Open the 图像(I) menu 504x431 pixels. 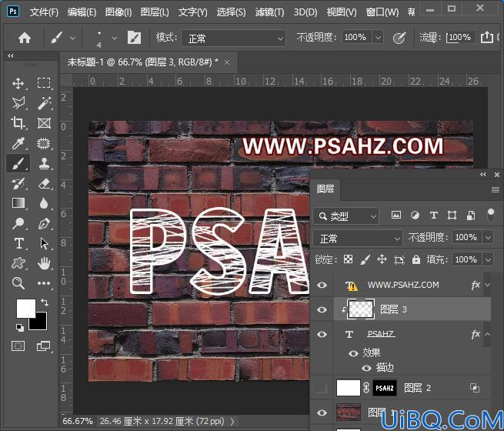118,12
